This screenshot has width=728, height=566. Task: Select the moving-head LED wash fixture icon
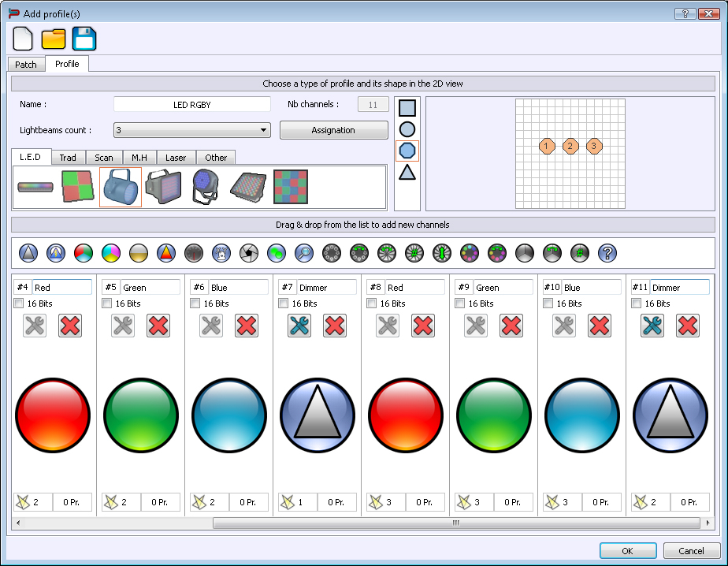coord(205,188)
